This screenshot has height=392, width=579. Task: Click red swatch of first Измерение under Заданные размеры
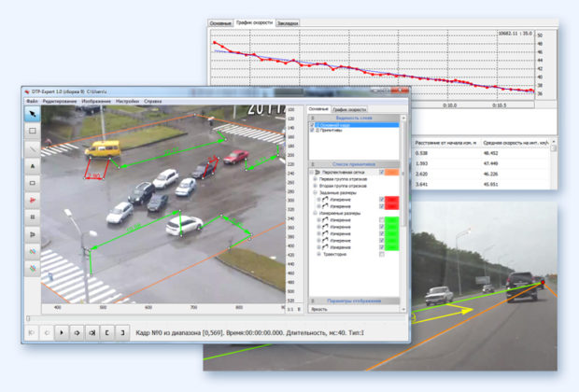pos(392,200)
